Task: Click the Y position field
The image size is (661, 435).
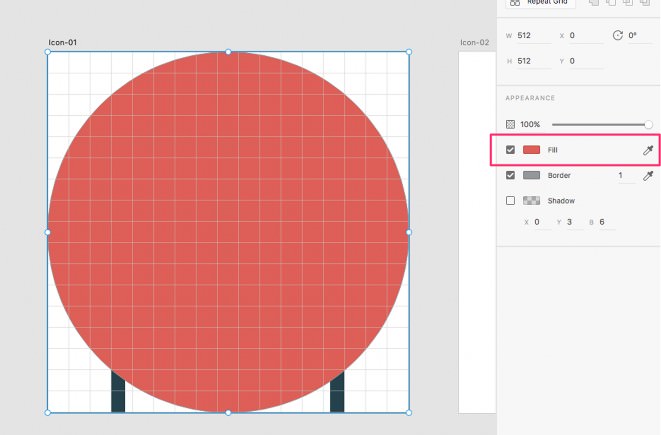Action: coord(586,61)
